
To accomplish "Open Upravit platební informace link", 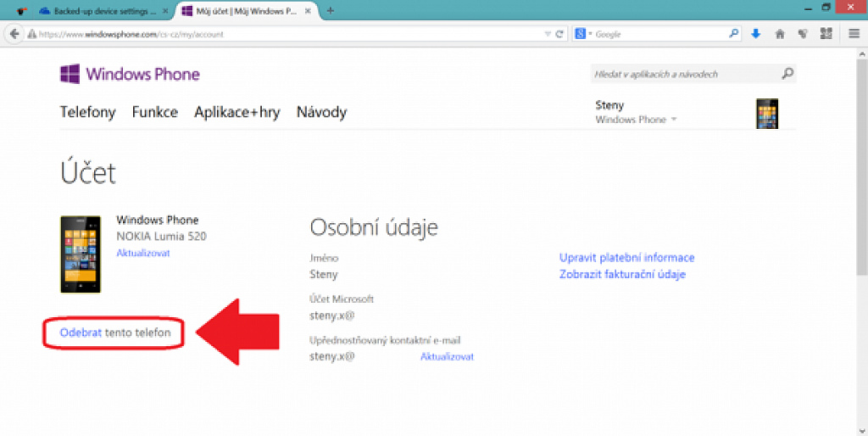I will (626, 258).
